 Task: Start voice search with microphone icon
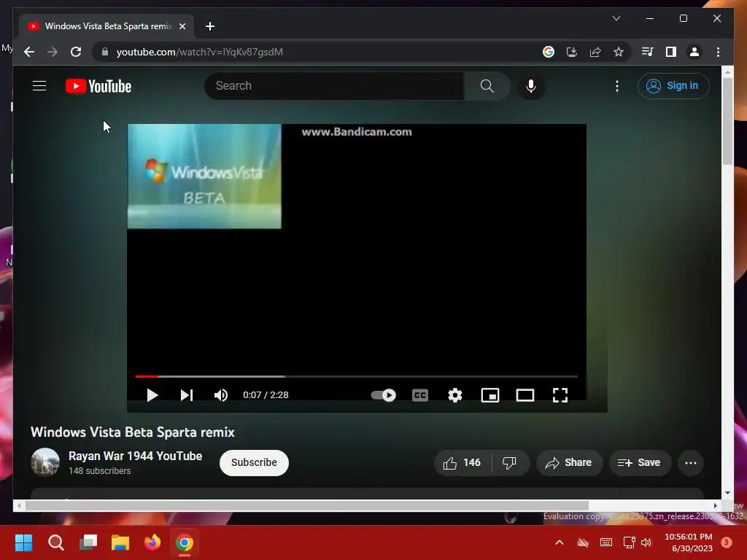531,86
